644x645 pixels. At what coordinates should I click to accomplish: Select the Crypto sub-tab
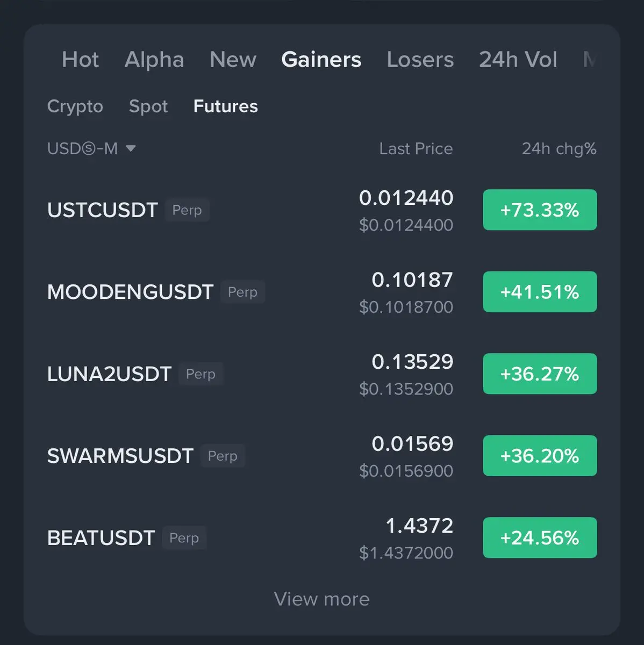tap(75, 106)
